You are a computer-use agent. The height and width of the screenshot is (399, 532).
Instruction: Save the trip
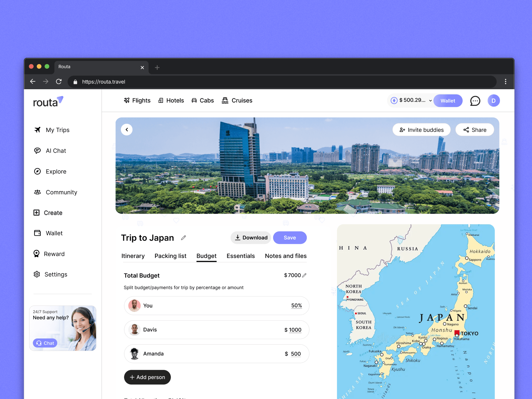290,238
